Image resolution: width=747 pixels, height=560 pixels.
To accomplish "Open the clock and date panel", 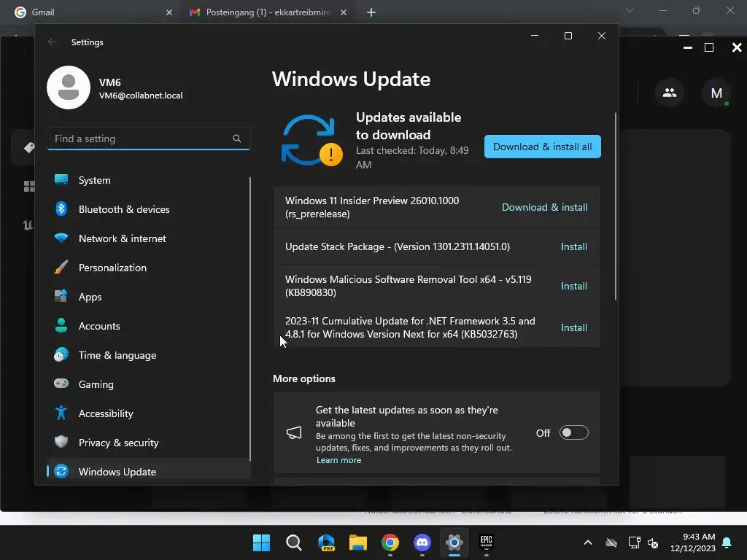I will click(x=693, y=542).
